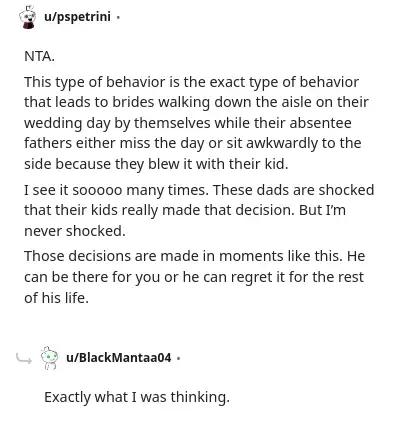Click the line beginning "that leads to brides"
This screenshot has height=433, width=400.
[x=196, y=103]
